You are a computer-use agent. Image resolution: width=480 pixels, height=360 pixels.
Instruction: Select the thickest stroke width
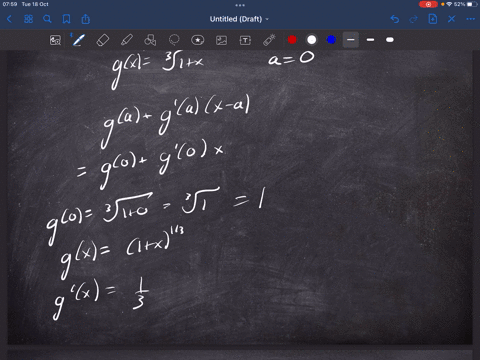click(390, 40)
